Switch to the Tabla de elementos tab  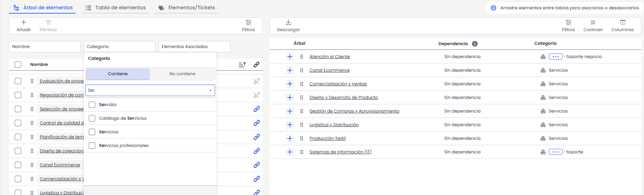pos(115,8)
